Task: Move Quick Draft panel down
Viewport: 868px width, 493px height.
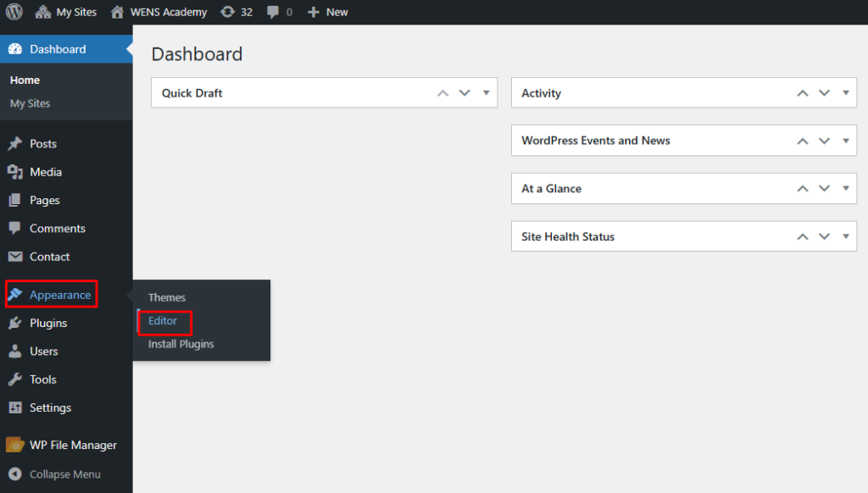Action: pyautogui.click(x=464, y=93)
